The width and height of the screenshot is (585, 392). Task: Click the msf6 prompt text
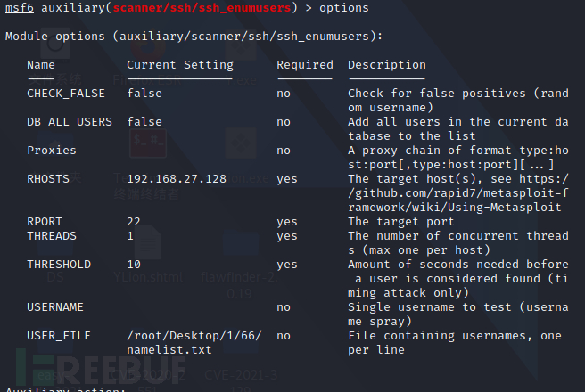(20, 8)
